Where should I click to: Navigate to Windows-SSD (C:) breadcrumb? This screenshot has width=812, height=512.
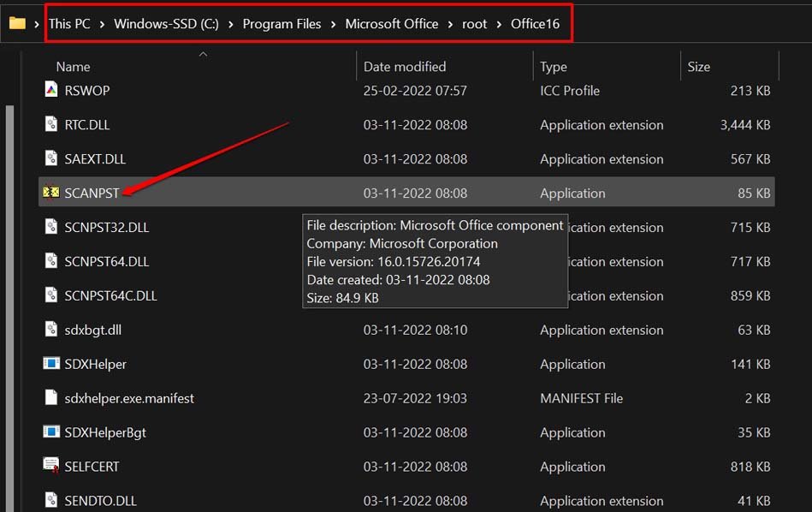[166, 24]
